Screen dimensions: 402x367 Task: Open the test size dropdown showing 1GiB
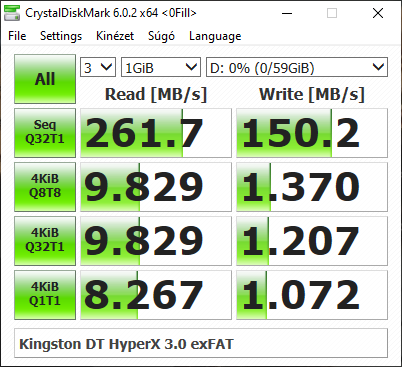[x=161, y=67]
